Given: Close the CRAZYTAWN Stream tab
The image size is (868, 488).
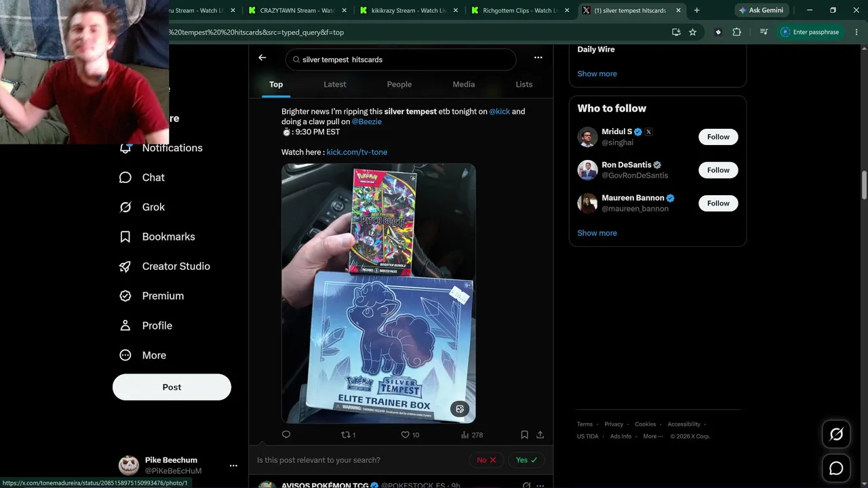Looking at the screenshot, I should (344, 10).
